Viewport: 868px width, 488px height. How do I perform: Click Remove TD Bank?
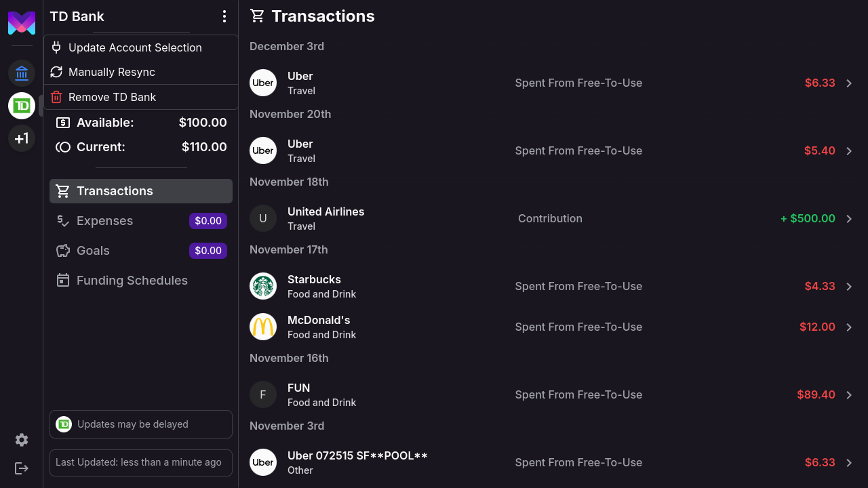112,97
